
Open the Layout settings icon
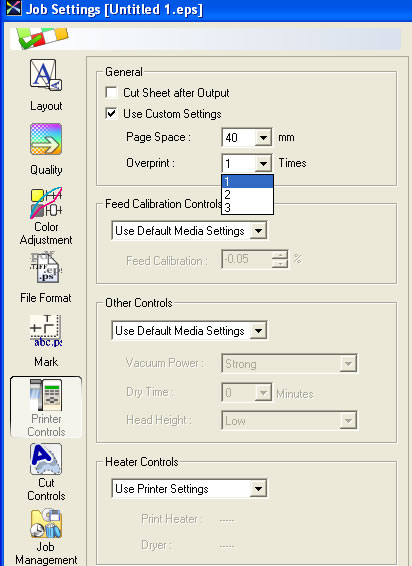pos(46,75)
